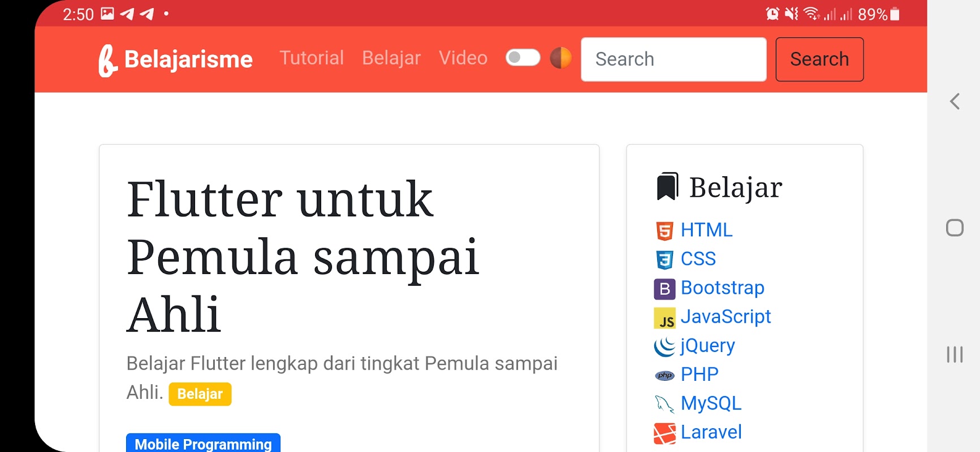Click the red Laravel icon

pos(664,433)
